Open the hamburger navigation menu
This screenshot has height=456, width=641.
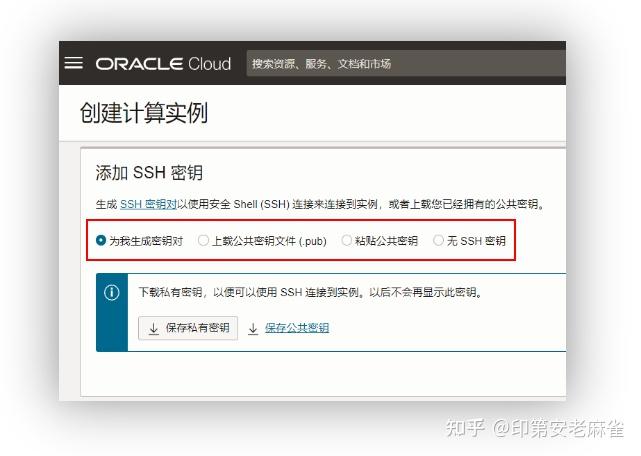click(x=74, y=63)
